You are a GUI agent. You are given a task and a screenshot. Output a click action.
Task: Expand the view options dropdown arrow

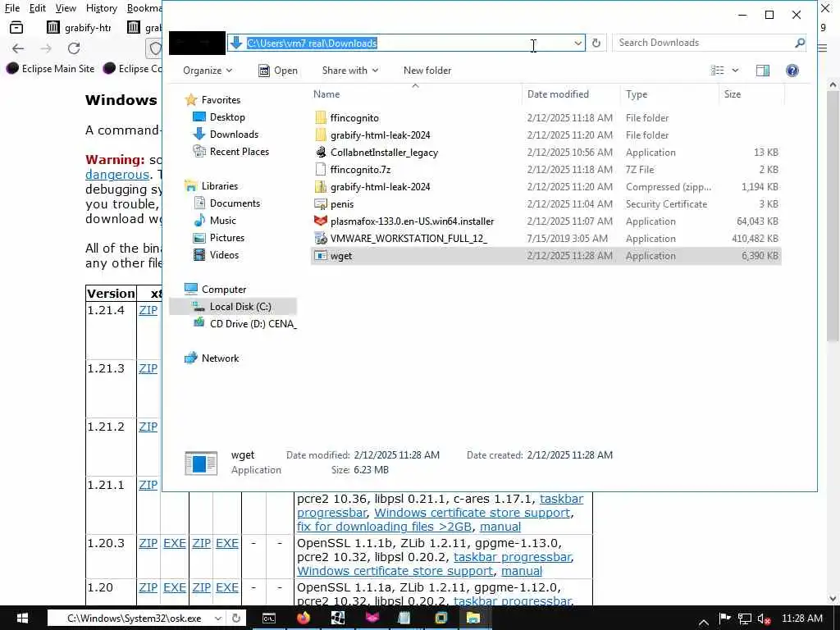click(x=735, y=71)
